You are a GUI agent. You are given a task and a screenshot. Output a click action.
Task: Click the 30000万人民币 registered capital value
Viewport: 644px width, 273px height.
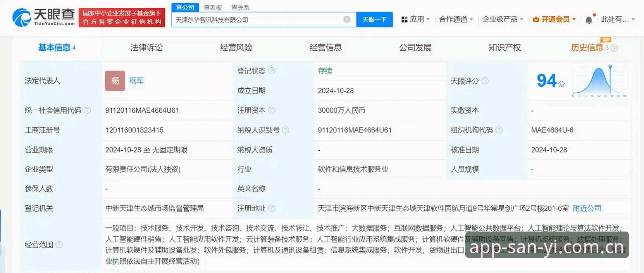coord(341,110)
